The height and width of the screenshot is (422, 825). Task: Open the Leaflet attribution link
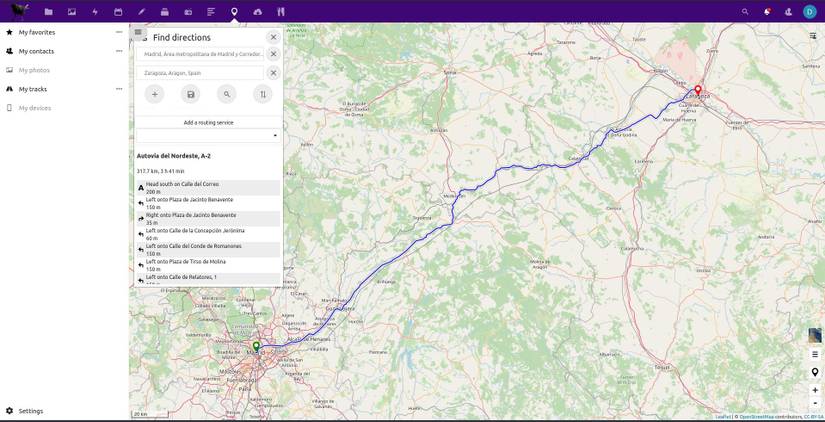coord(723,417)
